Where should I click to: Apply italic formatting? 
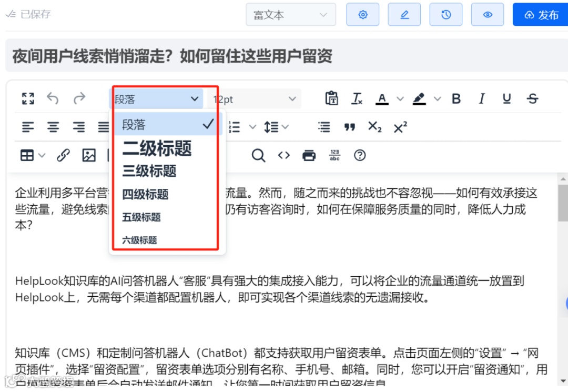(481, 98)
